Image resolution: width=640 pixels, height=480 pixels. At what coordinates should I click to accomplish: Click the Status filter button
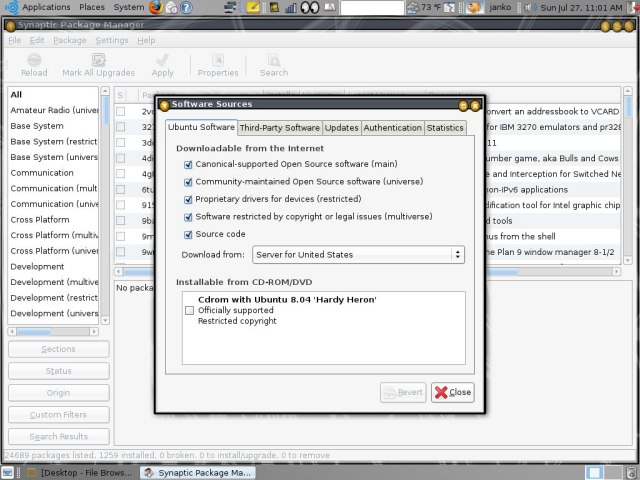59,371
